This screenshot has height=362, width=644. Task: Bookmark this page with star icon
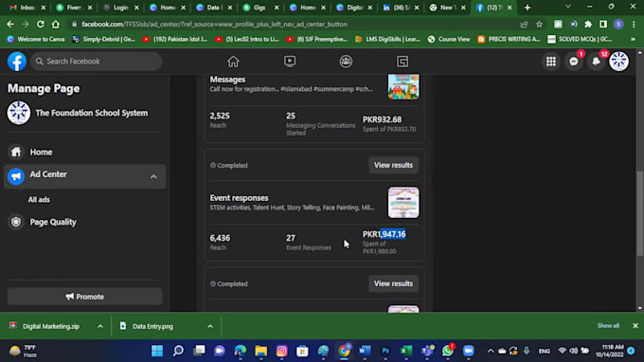point(539,25)
